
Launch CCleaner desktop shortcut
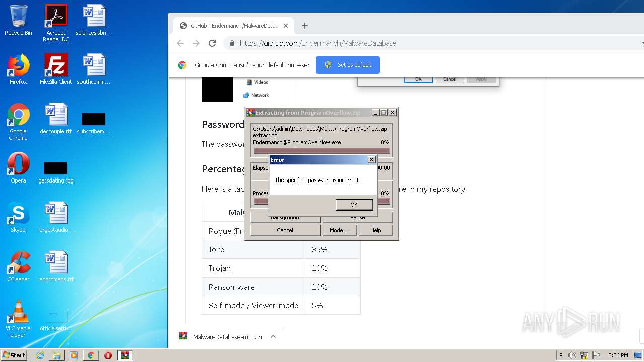(x=18, y=266)
